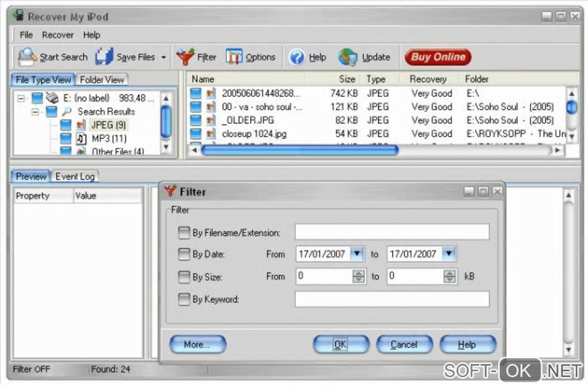
Task: Click the tree panel vertical scrollbar thumb
Action: (x=166, y=122)
